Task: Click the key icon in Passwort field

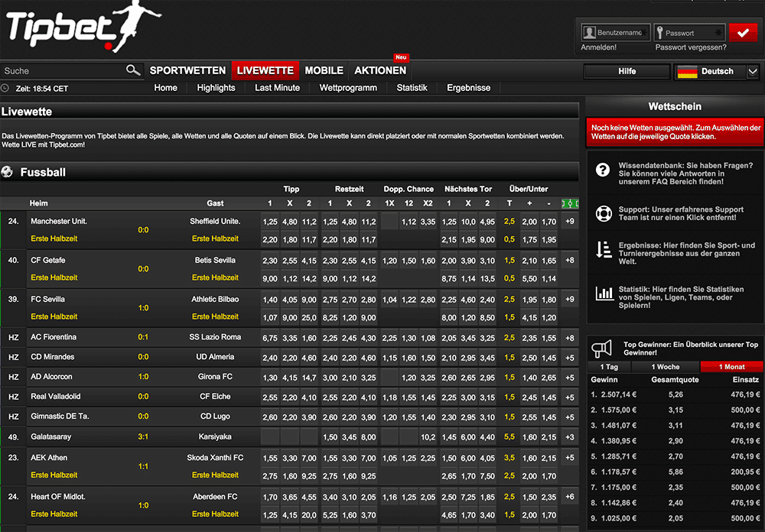Action: [660, 33]
